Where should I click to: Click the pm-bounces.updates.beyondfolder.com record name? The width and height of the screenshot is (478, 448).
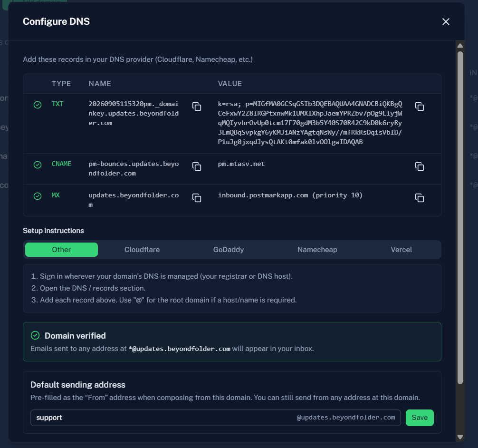click(x=134, y=168)
